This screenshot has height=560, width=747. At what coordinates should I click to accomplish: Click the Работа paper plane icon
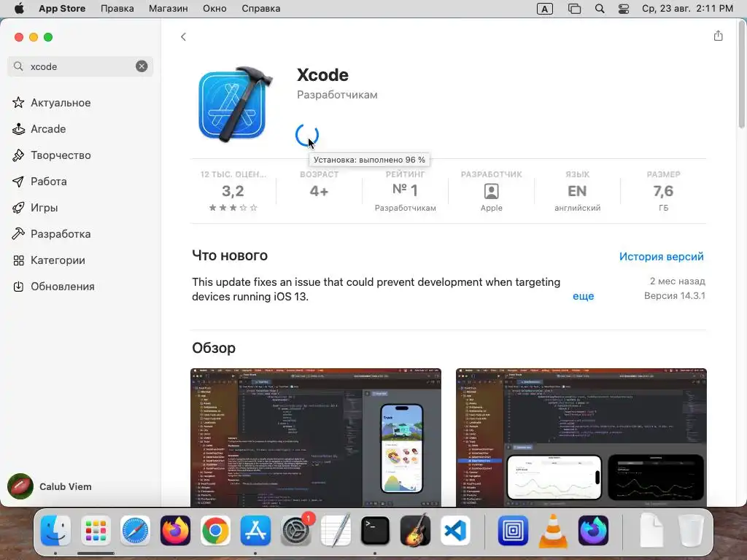pos(18,182)
